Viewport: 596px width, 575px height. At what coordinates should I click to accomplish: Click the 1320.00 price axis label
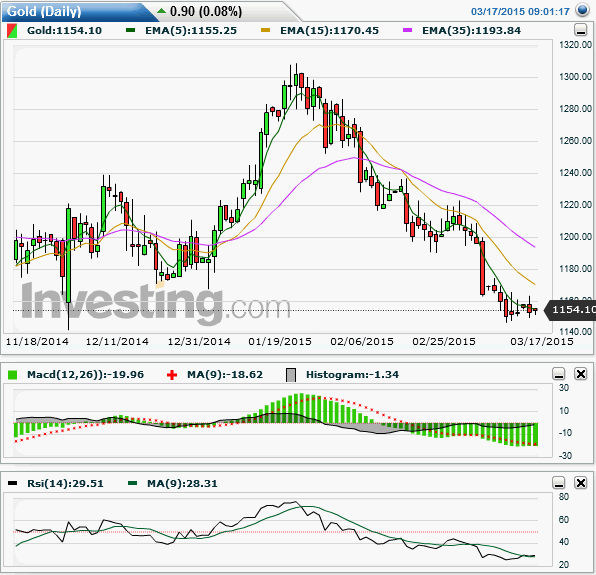tap(575, 45)
